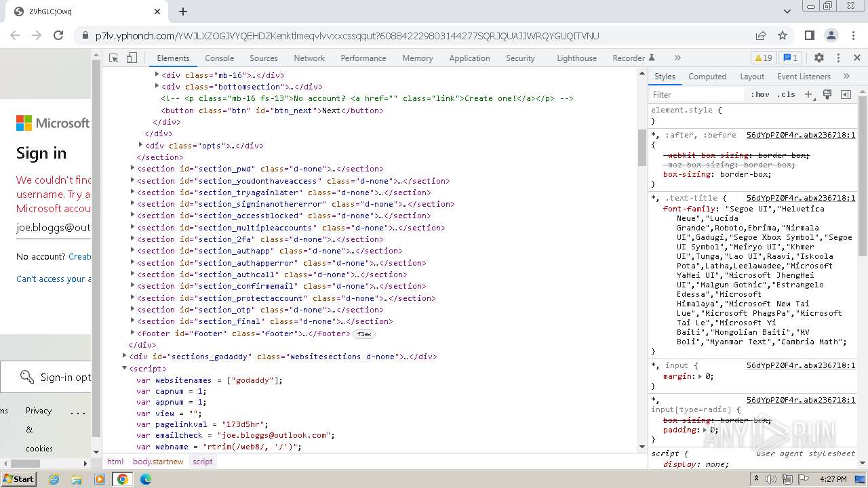Image resolution: width=868 pixels, height=488 pixels.
Task: Share this page icon in address bar
Action: pyautogui.click(x=761, y=35)
